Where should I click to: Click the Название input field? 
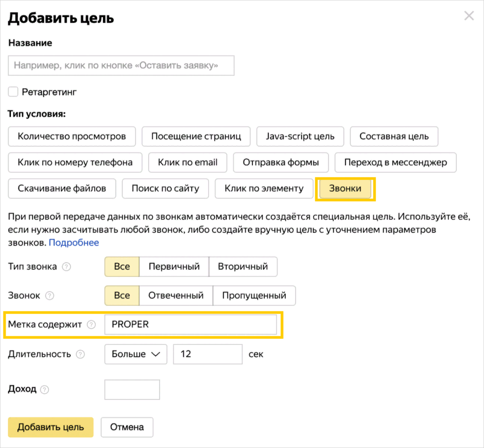coord(121,66)
